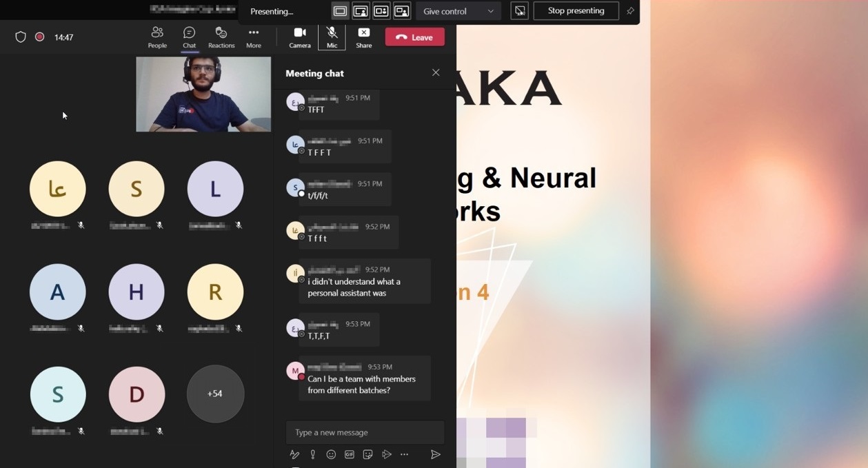868x468 pixels.
Task: Click avatar M in chat at 9:53 PM
Action: coord(295,371)
